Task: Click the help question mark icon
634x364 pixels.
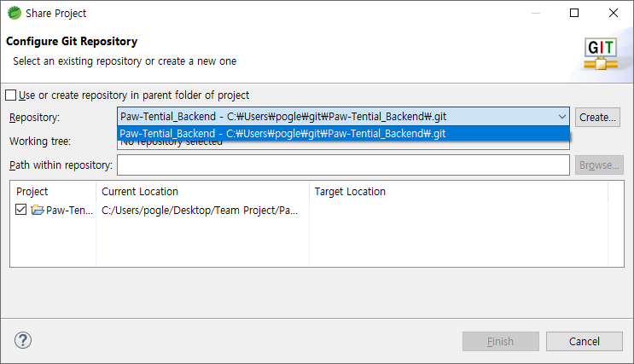Action: tap(23, 341)
